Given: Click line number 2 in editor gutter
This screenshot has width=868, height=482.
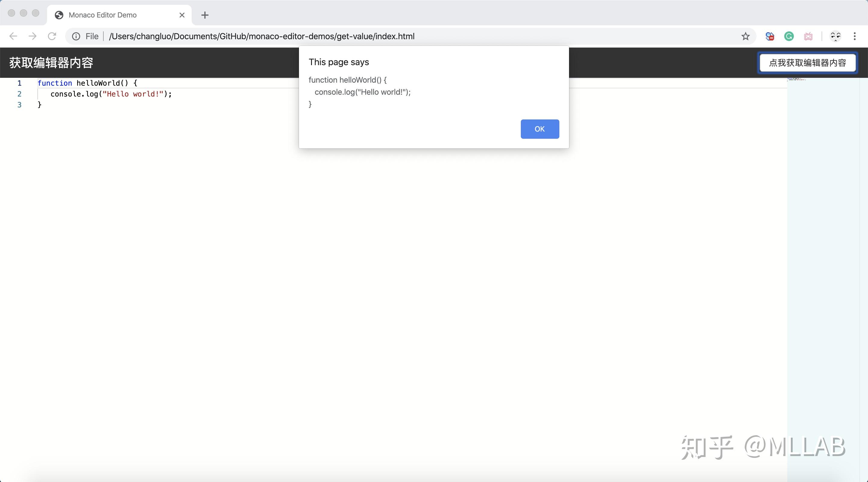Looking at the screenshot, I should click(20, 94).
